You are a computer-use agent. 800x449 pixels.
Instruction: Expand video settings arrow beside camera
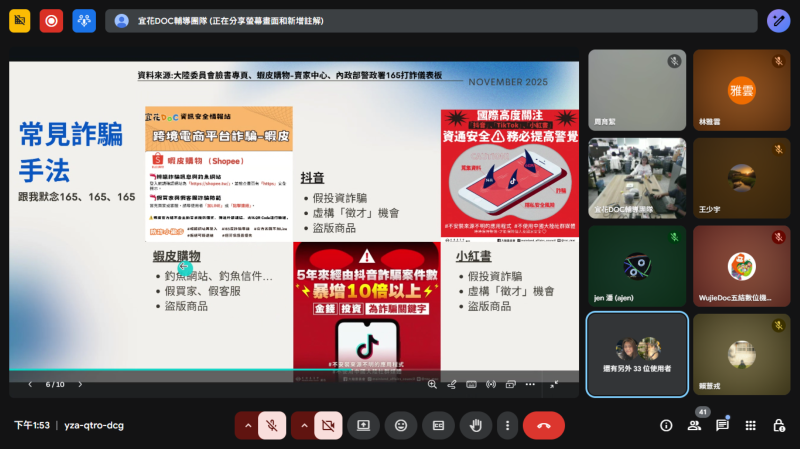[x=304, y=425]
